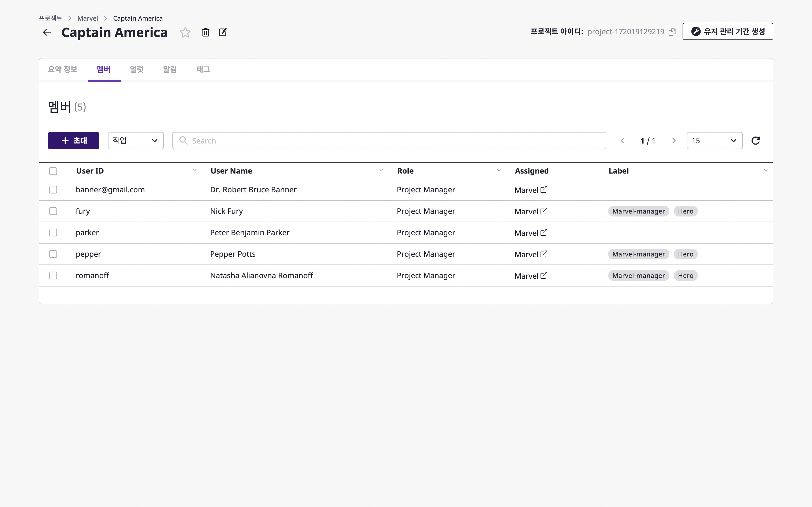The width and height of the screenshot is (812, 507).
Task: Click the back arrow beside Captain America
Action: click(47, 32)
